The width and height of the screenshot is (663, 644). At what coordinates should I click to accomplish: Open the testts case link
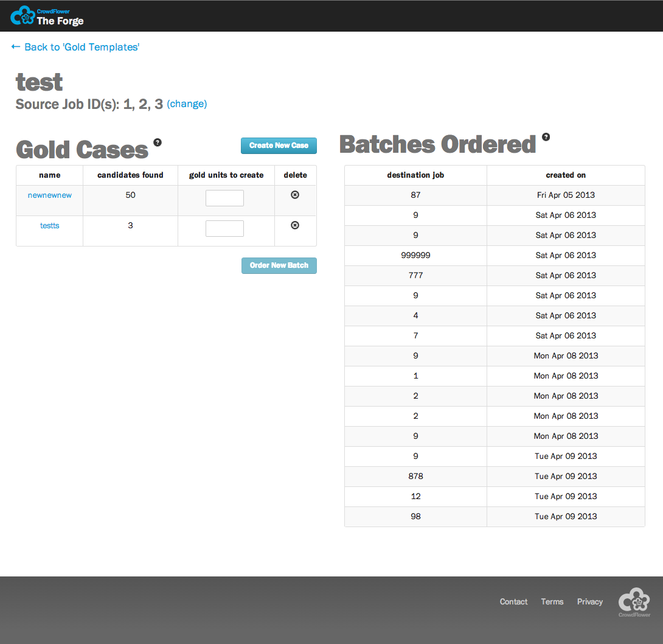(x=49, y=226)
